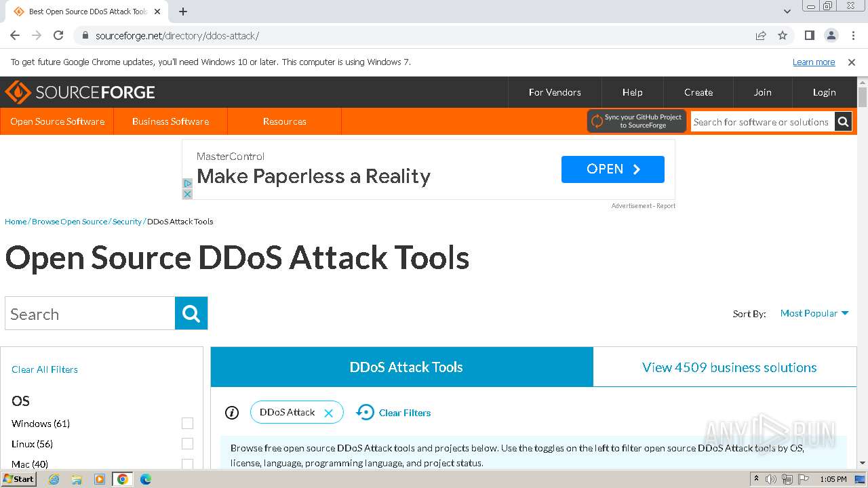Show hidden system tray icons

coord(756,479)
